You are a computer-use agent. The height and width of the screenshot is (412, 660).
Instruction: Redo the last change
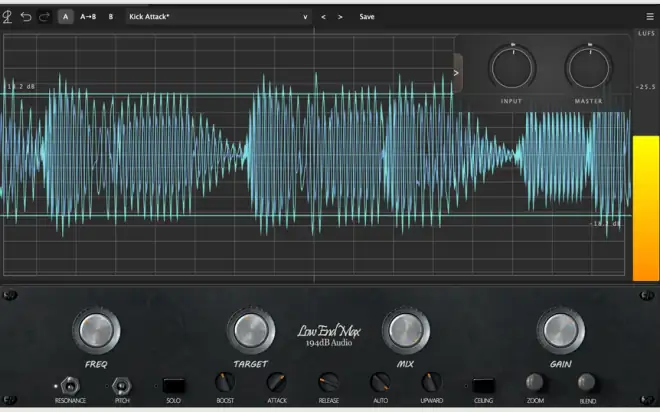tap(44, 17)
